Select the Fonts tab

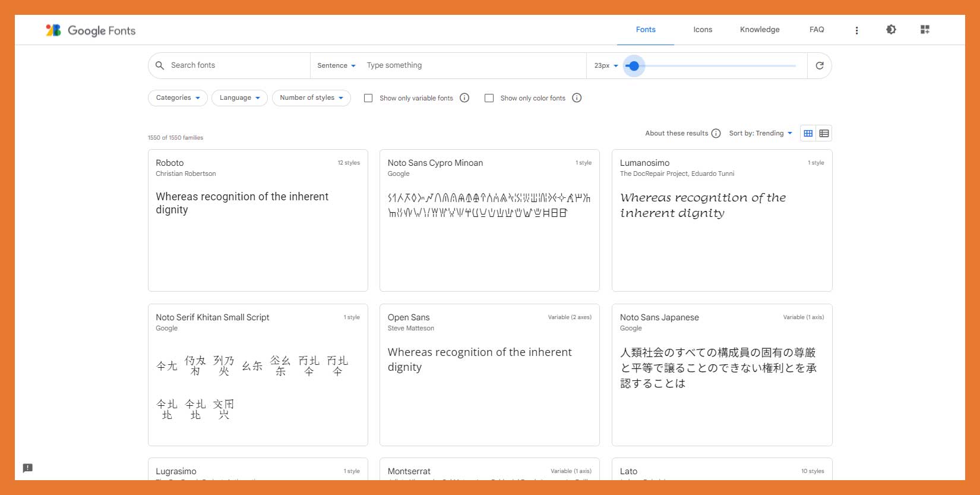coord(646,30)
